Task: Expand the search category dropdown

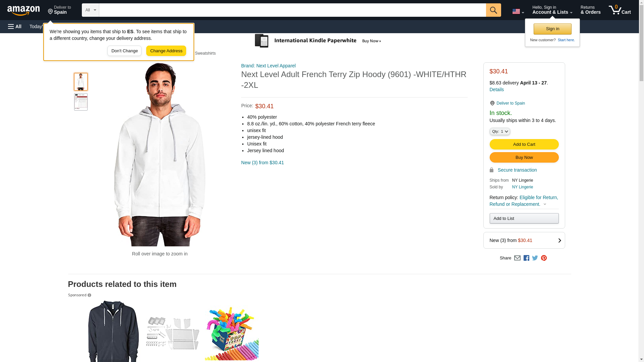Action: point(91,10)
